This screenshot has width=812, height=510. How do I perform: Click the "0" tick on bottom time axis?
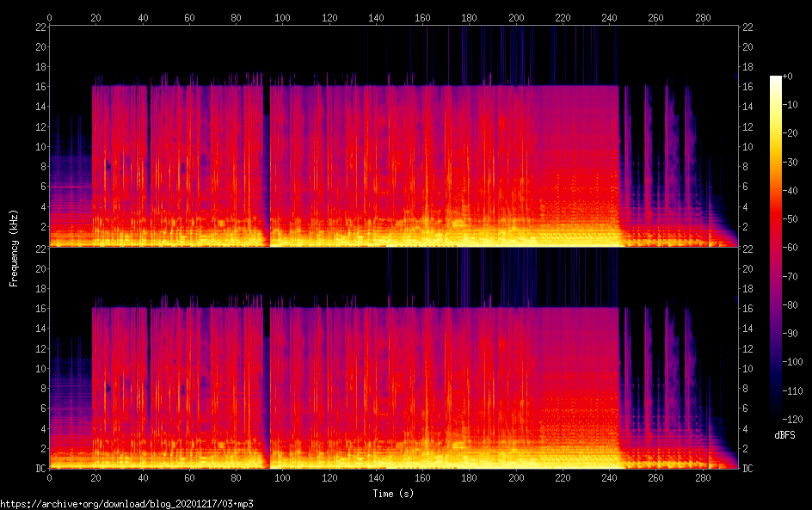pos(49,478)
